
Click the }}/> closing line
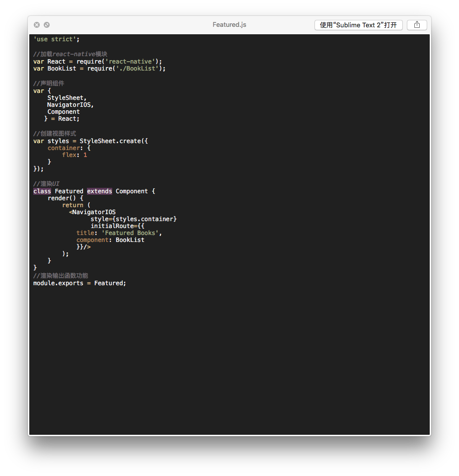coord(83,247)
